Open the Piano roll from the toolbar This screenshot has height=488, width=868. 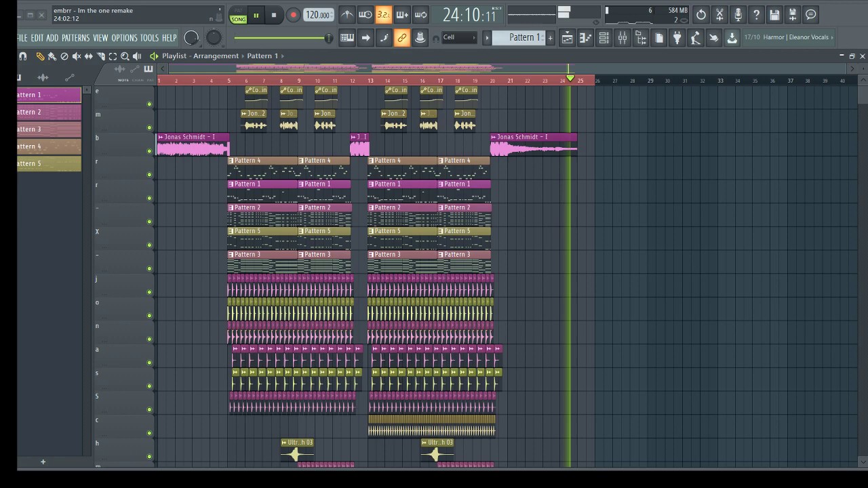click(x=585, y=38)
